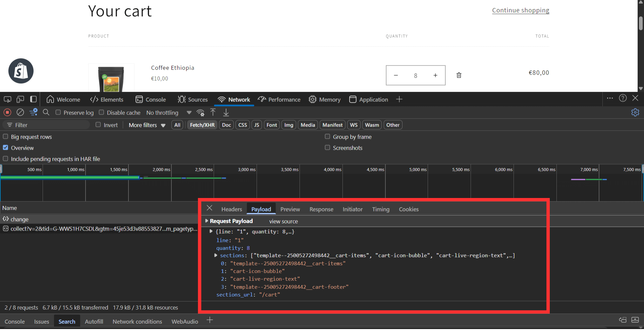The height and width of the screenshot is (330, 644).
Task: Click the Continue shopping link
Action: (x=521, y=10)
